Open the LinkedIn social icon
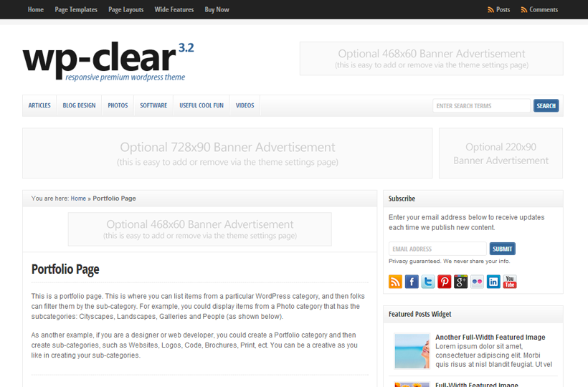Image resolution: width=588 pixels, height=387 pixels. point(493,282)
